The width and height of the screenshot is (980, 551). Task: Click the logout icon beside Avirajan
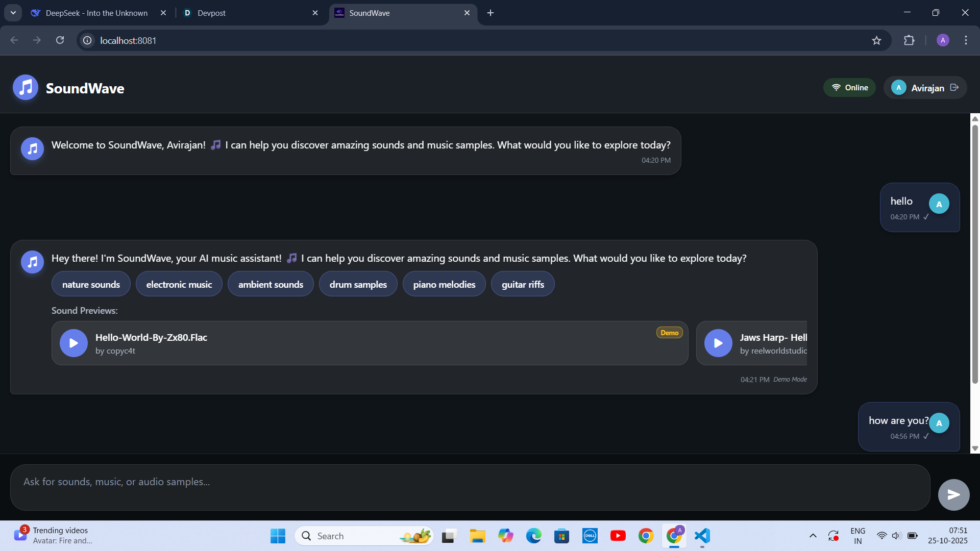tap(954, 88)
